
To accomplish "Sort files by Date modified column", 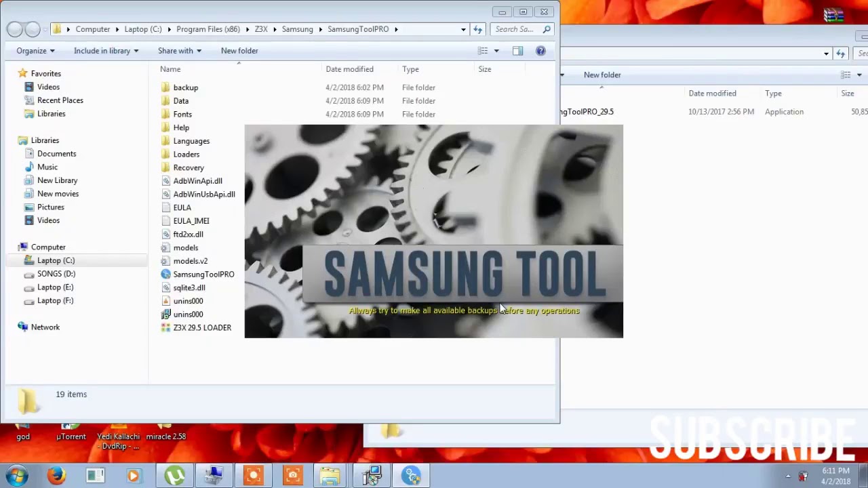I will click(x=349, y=69).
